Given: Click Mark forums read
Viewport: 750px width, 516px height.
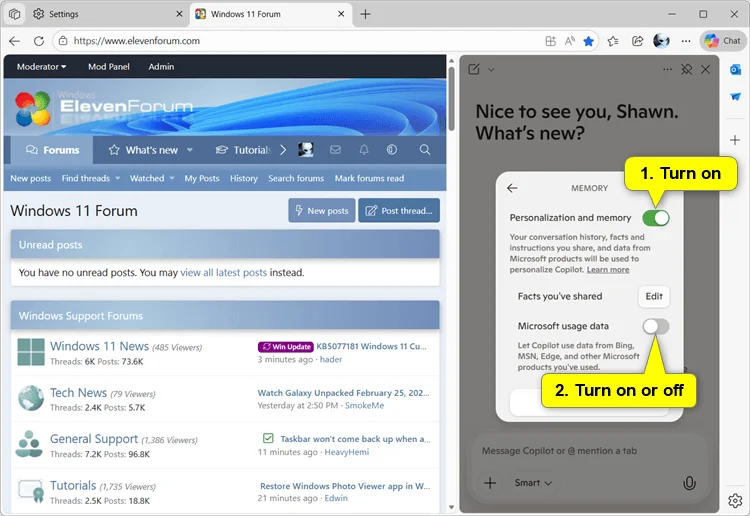Looking at the screenshot, I should (369, 178).
